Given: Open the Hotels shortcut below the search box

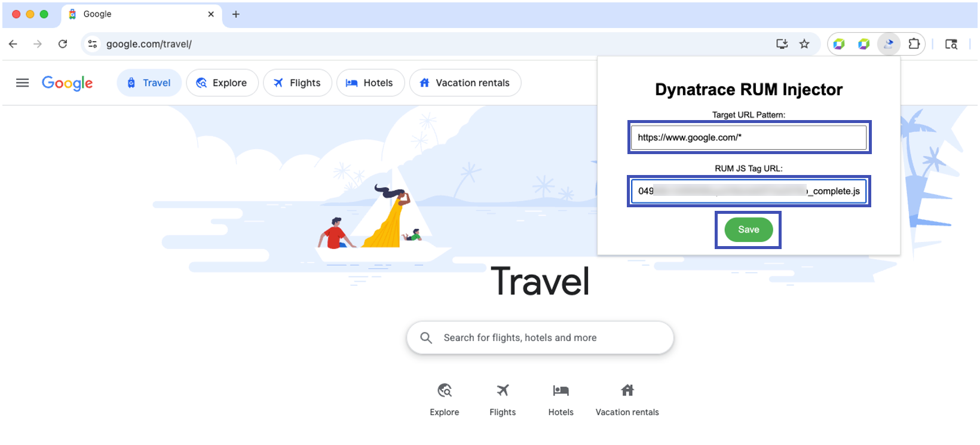Looking at the screenshot, I should 561,400.
